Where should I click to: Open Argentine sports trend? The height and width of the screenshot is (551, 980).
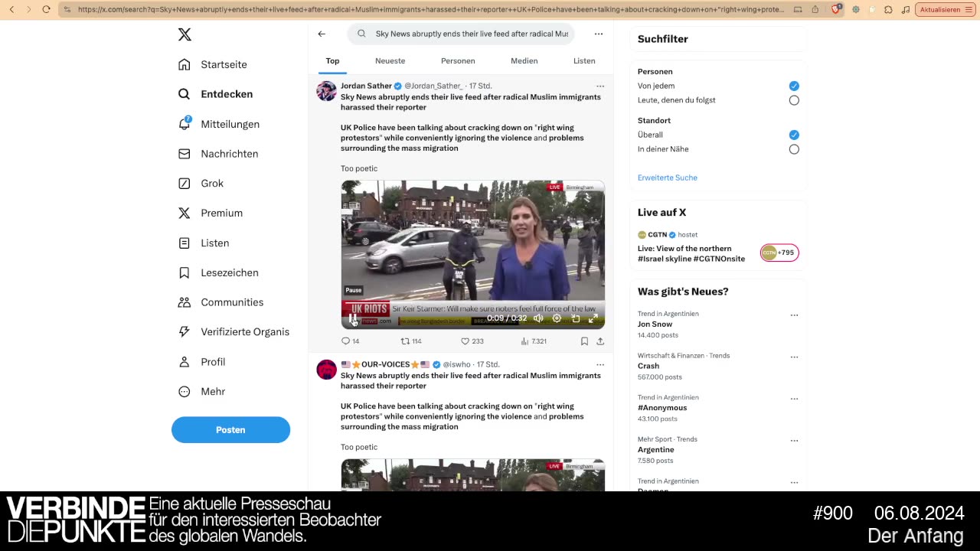(x=656, y=450)
